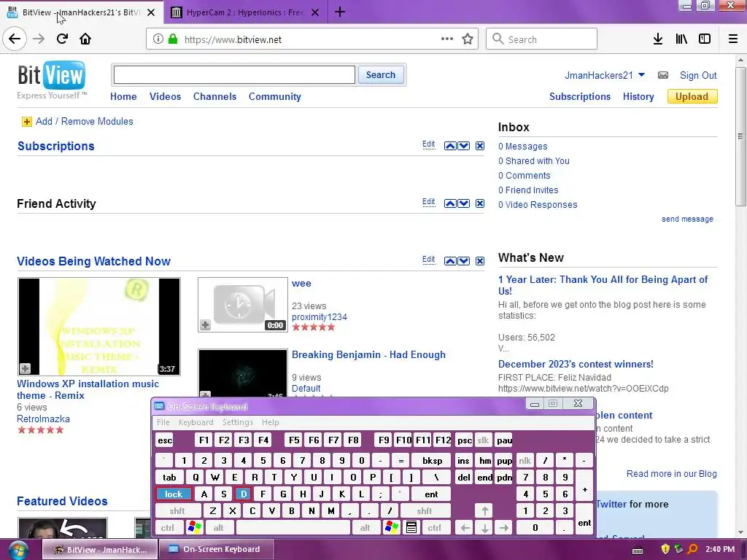Toggle left shft key on On-Screen Keyboard
747x560 pixels.
pos(177,511)
